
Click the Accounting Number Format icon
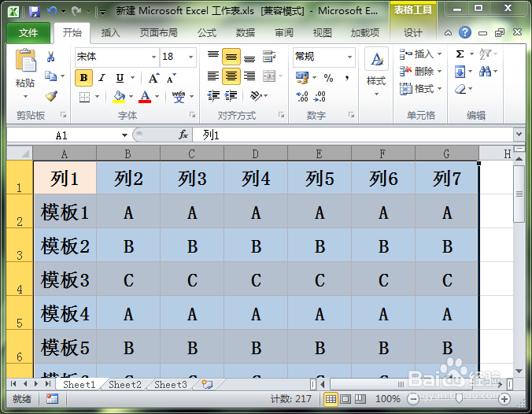(x=302, y=78)
